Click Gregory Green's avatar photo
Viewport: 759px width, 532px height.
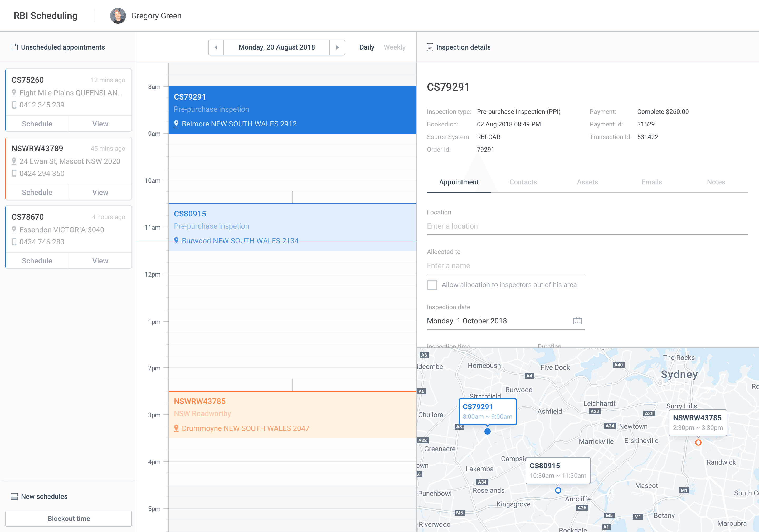click(118, 16)
